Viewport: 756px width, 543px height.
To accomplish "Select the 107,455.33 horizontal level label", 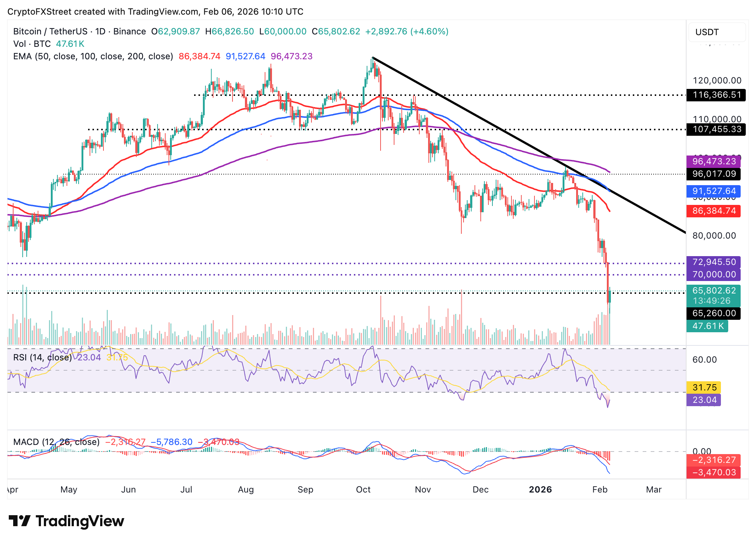I will click(715, 130).
